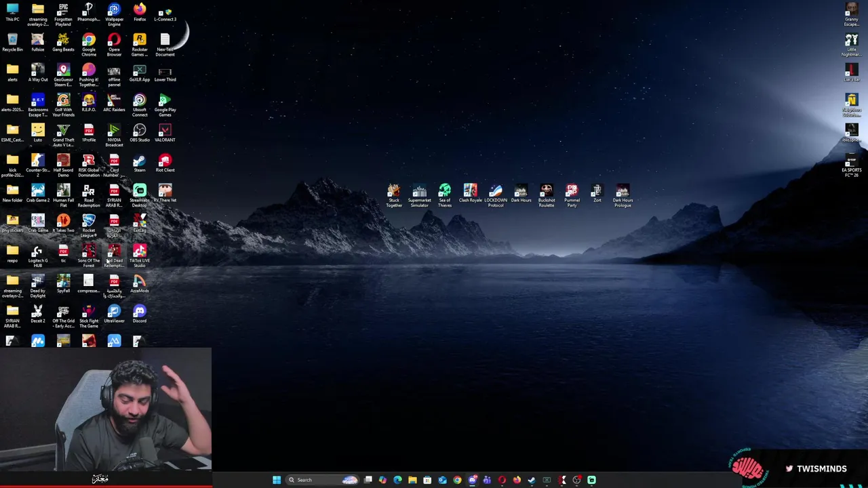
Task: Open Google Play Games shortcut
Action: point(165,105)
